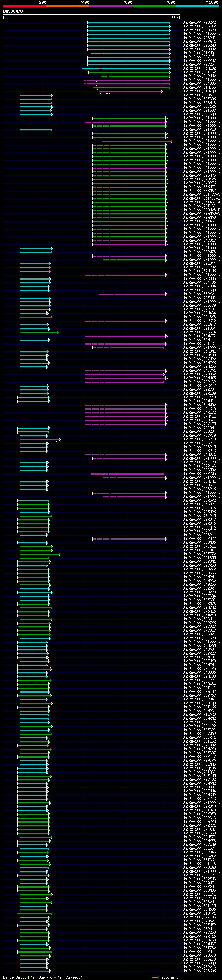Select the UniRef100_A5ALD2 label
The image size is (222, 980).
click(199, 68)
